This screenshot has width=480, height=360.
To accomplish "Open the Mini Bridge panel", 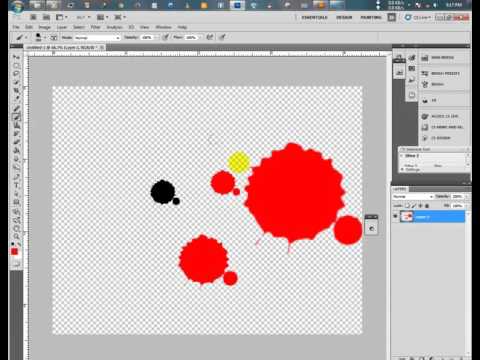I will coord(442,58).
